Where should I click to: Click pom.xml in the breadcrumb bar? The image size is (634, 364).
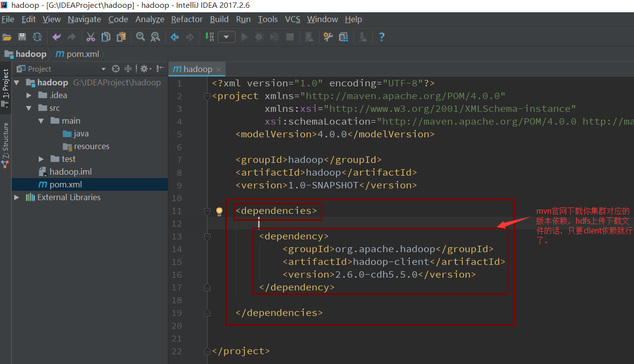click(x=78, y=54)
